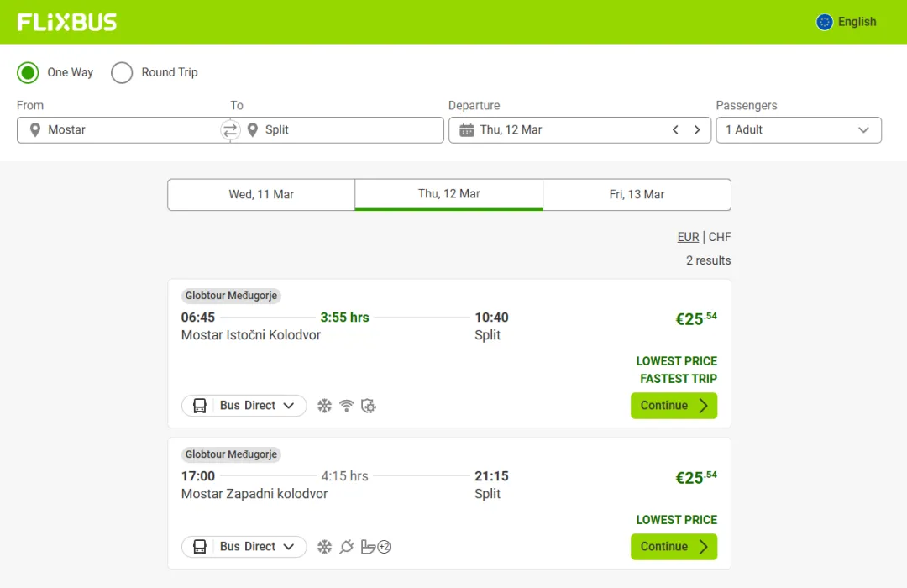Switch to the Fri, 13 Mar tab
This screenshot has width=907, height=588.
coord(637,194)
